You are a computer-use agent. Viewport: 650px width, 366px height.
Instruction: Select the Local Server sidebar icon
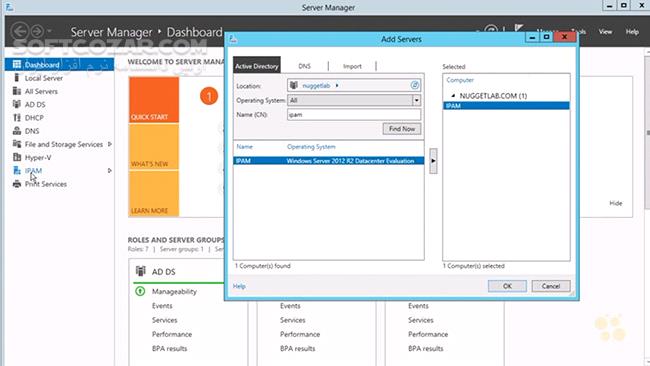(x=17, y=78)
